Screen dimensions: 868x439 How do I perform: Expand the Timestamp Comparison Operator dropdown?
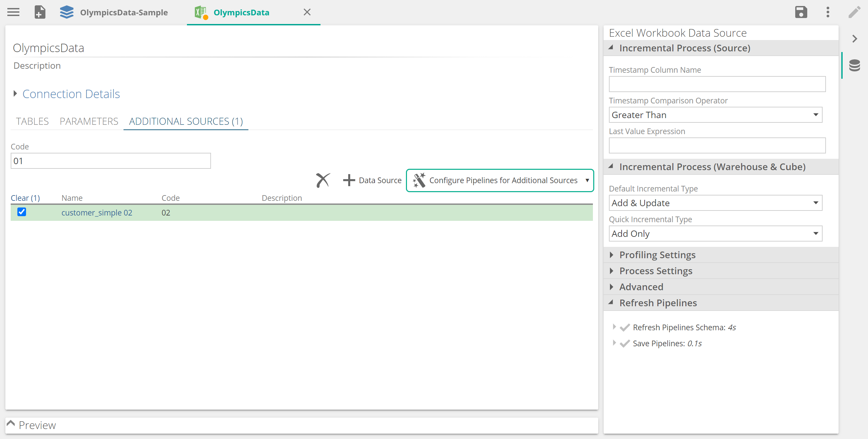pyautogui.click(x=816, y=115)
